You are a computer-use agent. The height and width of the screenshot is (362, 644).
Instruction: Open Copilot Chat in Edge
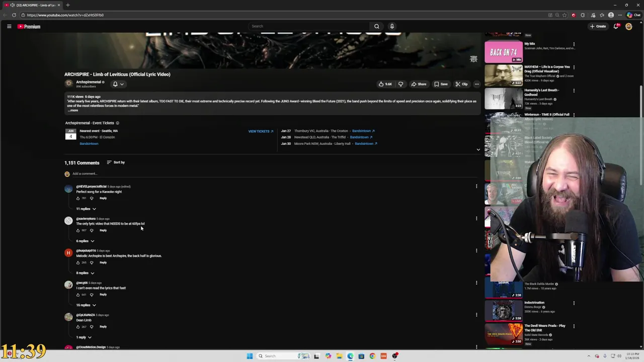tap(633, 15)
